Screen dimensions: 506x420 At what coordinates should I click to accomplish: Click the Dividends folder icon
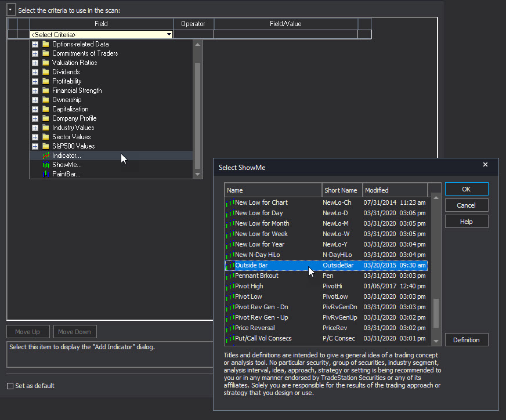pyautogui.click(x=46, y=72)
